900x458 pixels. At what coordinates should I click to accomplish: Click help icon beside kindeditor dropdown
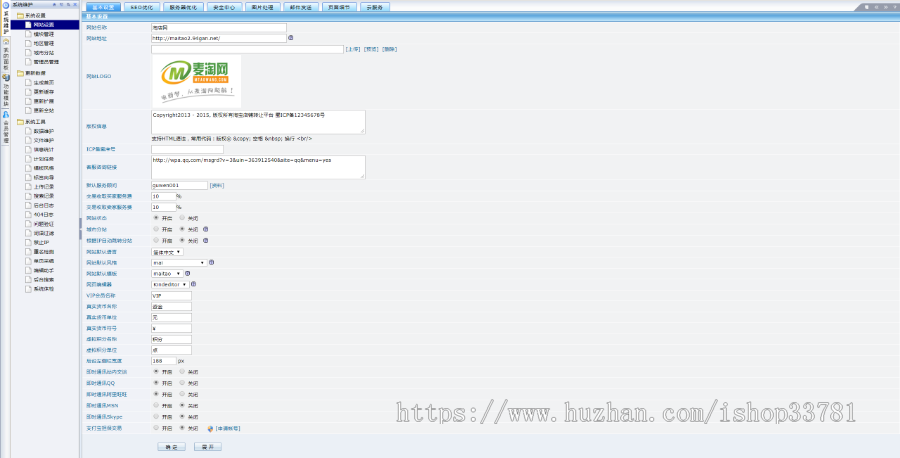click(x=193, y=284)
